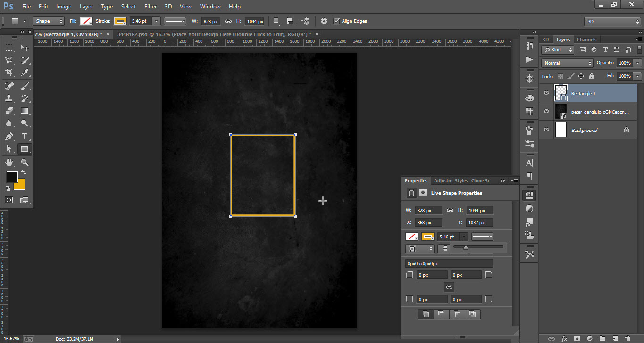Select the Brush tool
Screen dimensions: 644x343
click(x=24, y=86)
